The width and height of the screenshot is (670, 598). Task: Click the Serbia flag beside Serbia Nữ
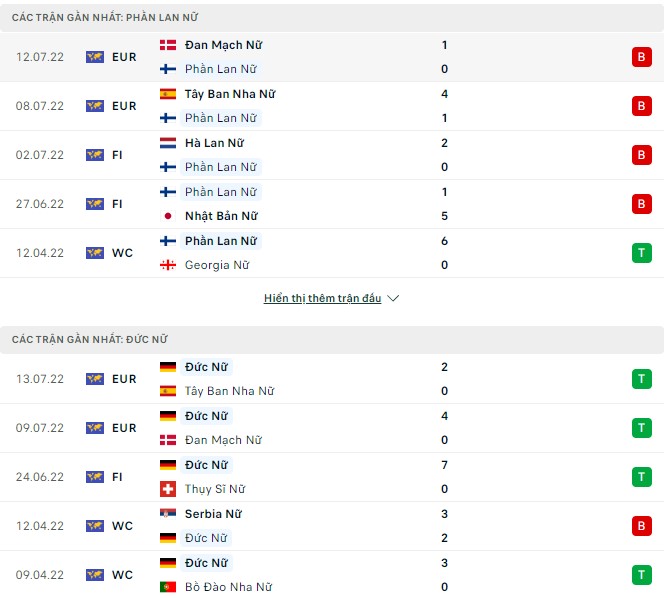[x=168, y=514]
